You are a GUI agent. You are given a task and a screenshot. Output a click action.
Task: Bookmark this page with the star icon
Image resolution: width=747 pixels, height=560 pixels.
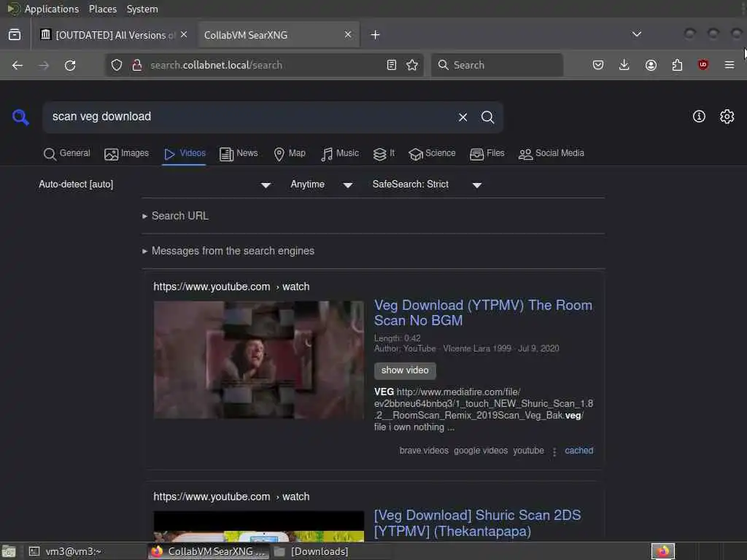412,65
